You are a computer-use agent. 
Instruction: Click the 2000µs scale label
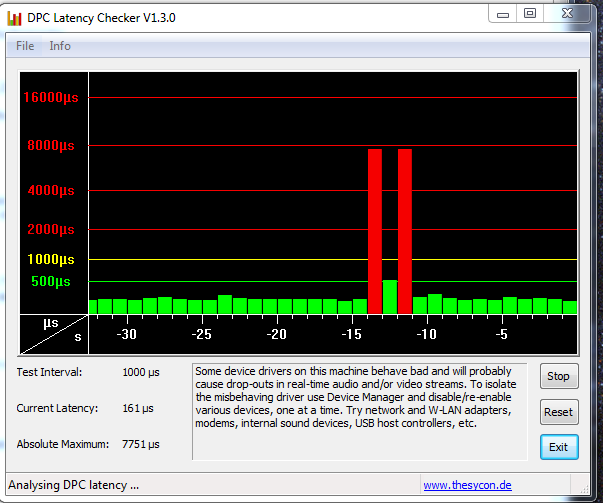(x=51, y=229)
